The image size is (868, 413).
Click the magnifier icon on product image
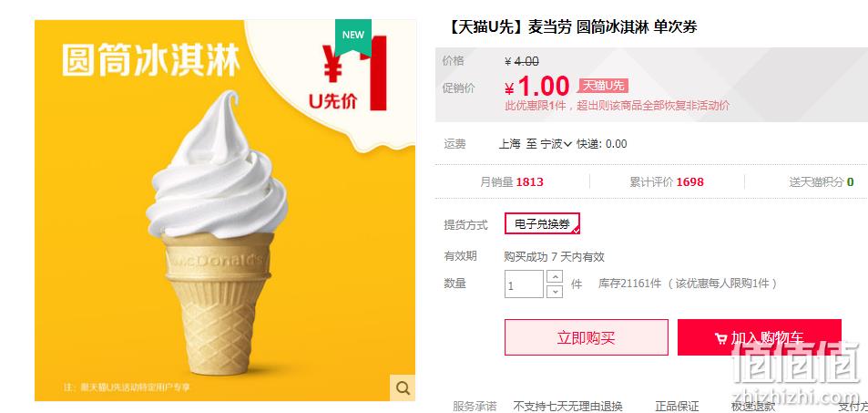pyautogui.click(x=403, y=387)
